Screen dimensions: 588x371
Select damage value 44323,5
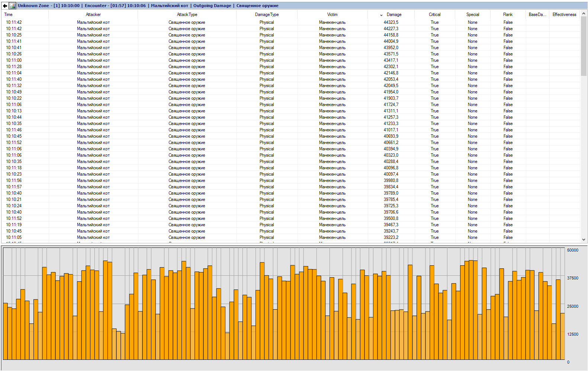coord(391,22)
